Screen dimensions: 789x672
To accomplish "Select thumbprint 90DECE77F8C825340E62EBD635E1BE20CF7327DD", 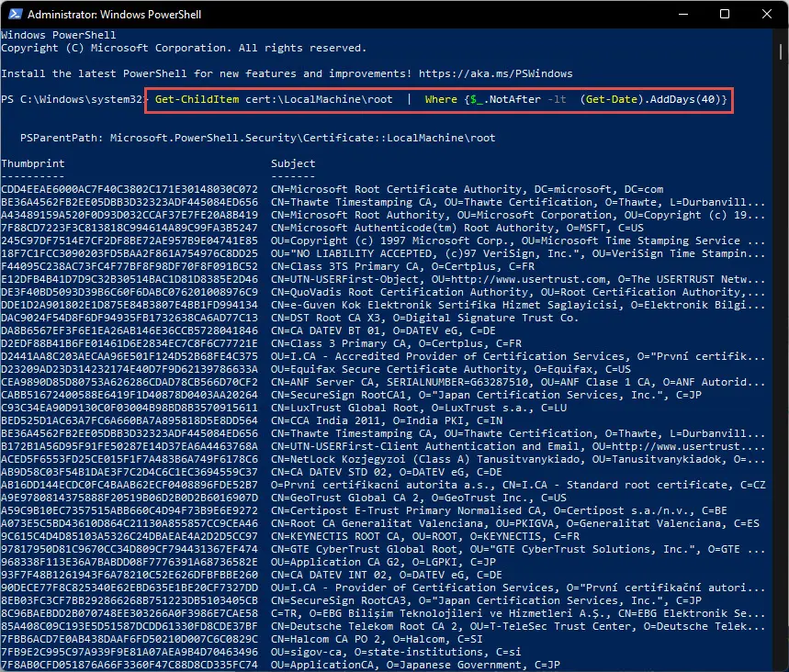I will (x=130, y=588).
